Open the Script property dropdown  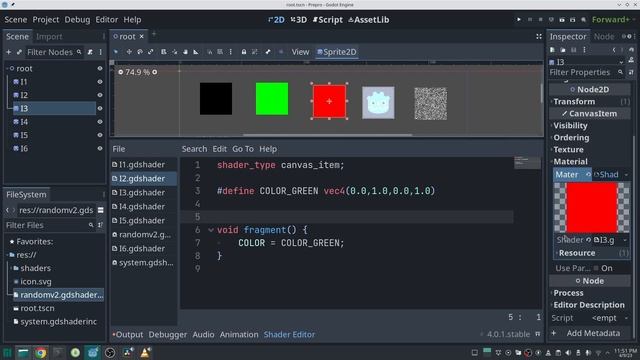[610, 318]
